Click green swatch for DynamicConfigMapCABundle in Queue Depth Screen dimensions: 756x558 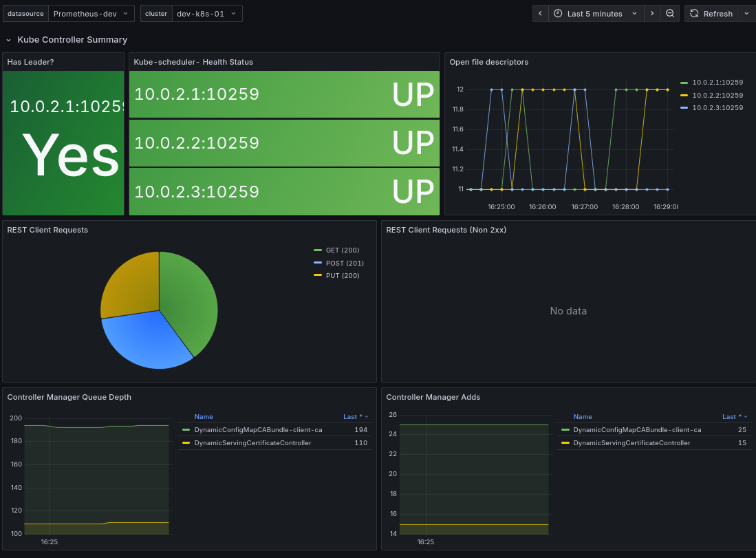tap(186, 430)
